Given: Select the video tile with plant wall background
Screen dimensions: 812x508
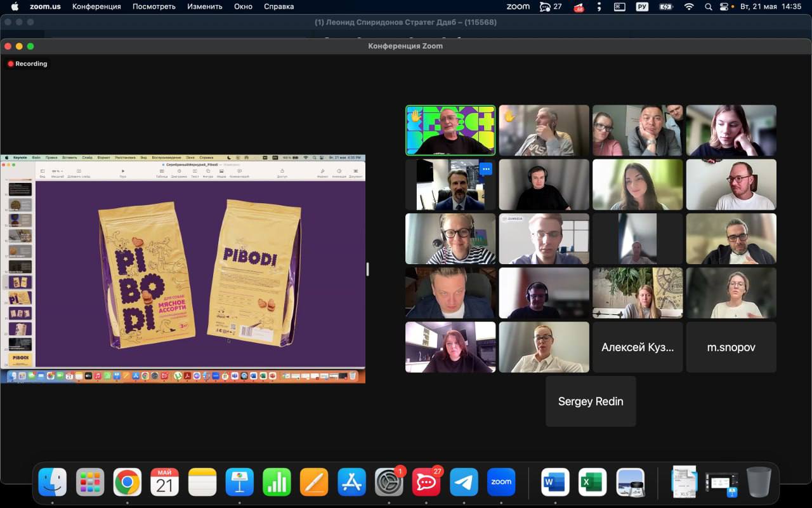Looking at the screenshot, I should click(638, 293).
